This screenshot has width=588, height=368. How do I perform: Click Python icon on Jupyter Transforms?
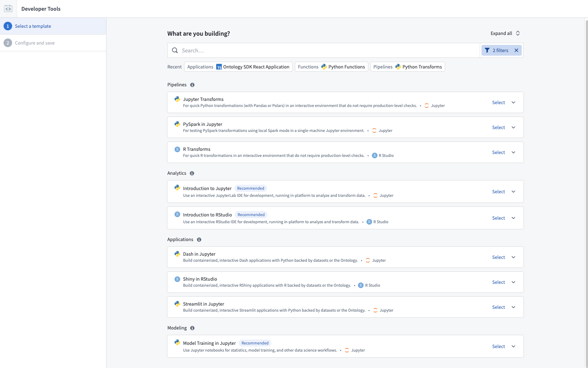pos(177,99)
